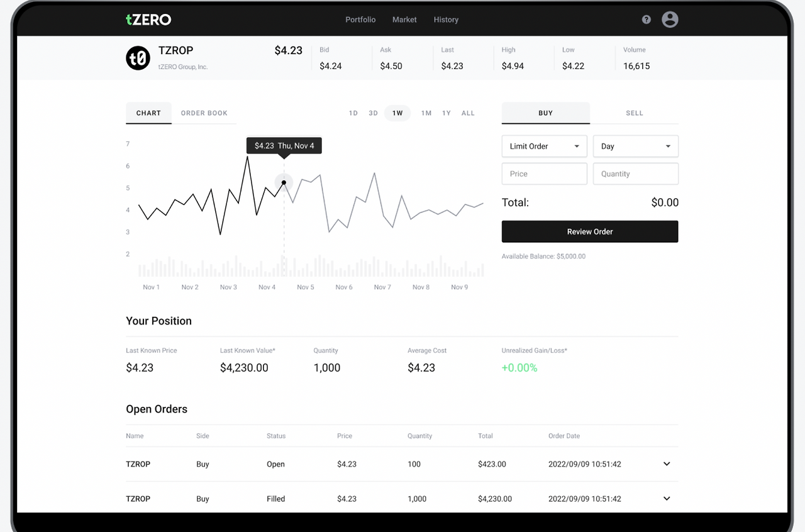Expand the Filled TZROP order row
Screen dimensions: 805x532
tap(667, 499)
